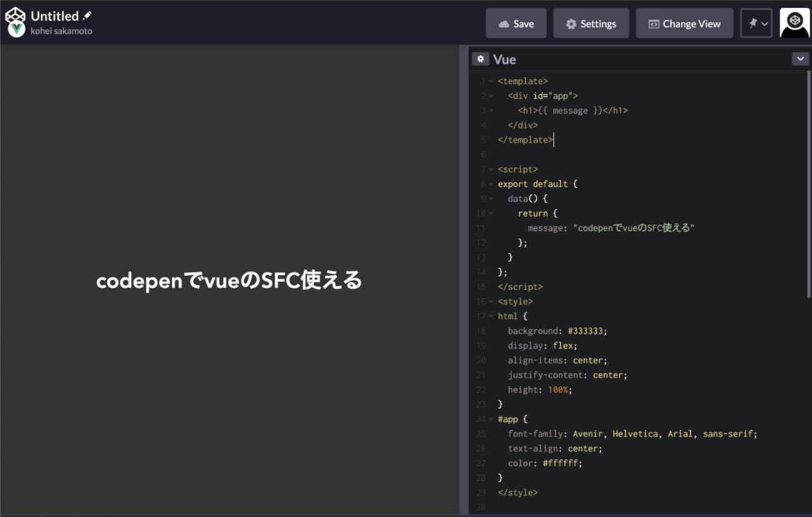
Task: Click the author name kohei sakamoto
Action: coord(61,31)
